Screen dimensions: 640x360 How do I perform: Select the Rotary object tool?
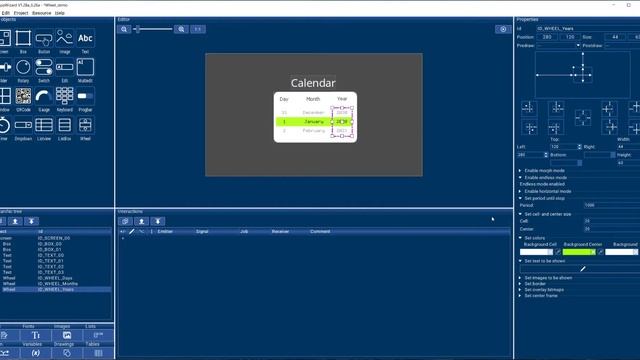coord(23,67)
